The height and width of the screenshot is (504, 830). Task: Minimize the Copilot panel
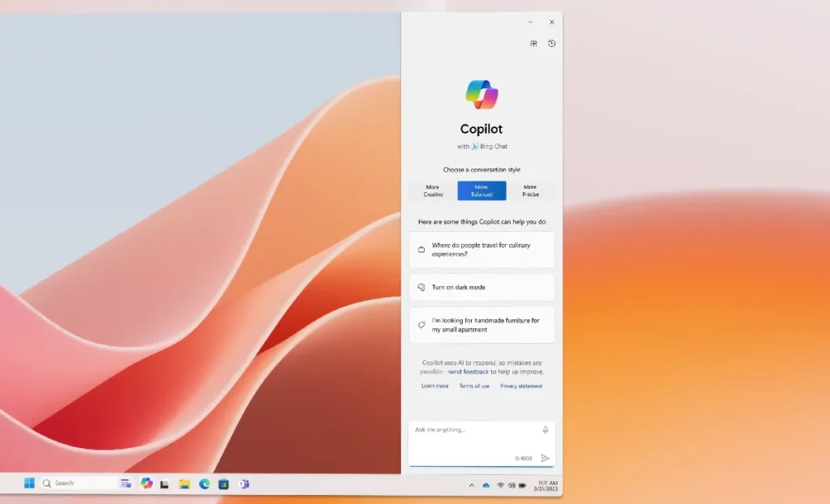tap(530, 22)
